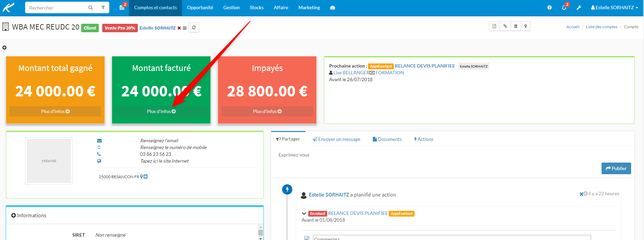The image size is (644, 240).
Task: Click the Renseignez l'email field
Action: click(x=159, y=141)
